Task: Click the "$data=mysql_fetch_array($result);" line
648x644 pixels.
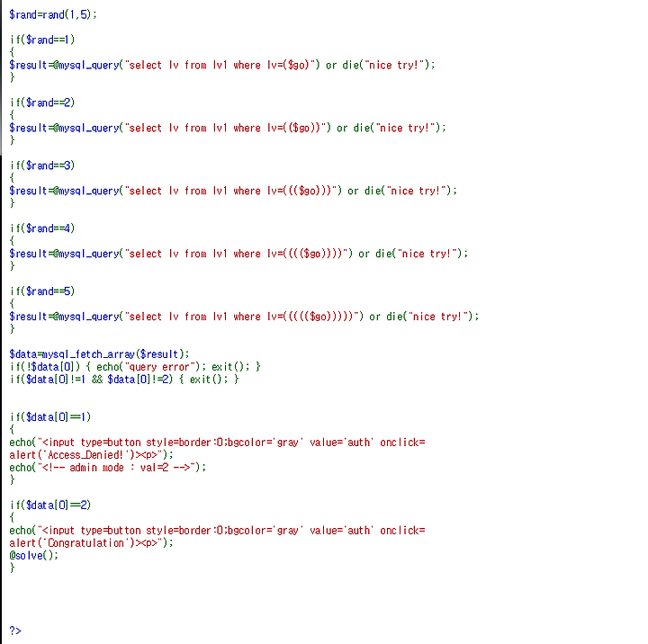Action: [x=99, y=354]
